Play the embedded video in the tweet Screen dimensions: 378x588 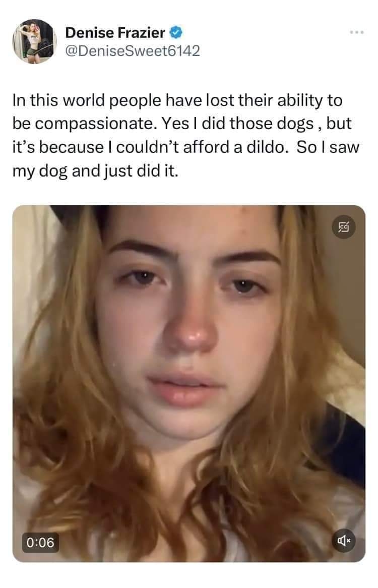tap(189, 383)
